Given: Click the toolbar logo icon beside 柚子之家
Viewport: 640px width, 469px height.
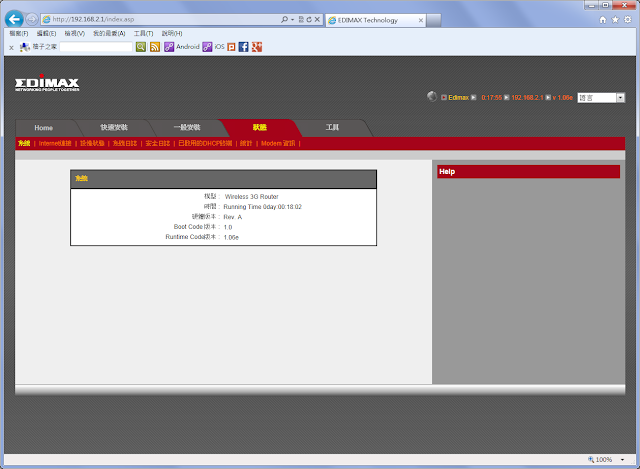Looking at the screenshot, I should click(25, 47).
